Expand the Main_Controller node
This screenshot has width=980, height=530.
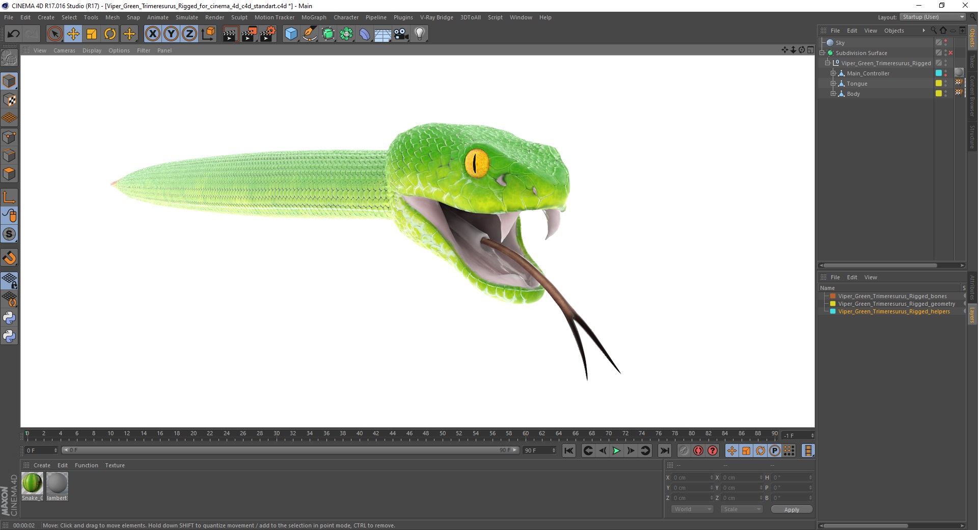coord(833,73)
